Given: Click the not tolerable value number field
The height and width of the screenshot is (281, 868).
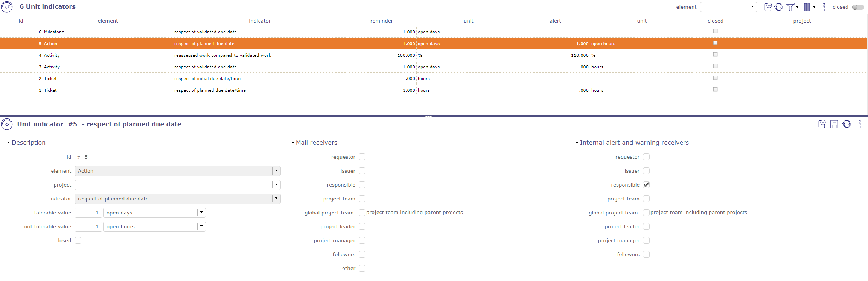Looking at the screenshot, I should click(88, 226).
